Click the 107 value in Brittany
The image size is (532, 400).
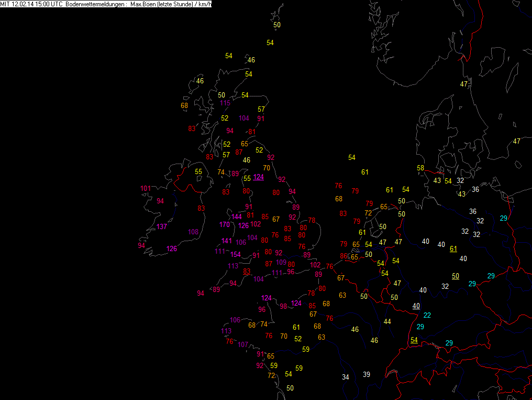click(243, 344)
